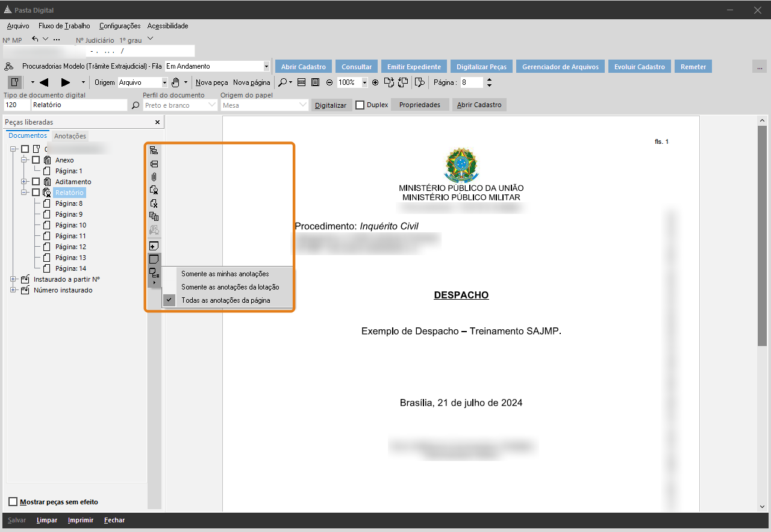Screen dimensions: 771x532
Task: Open the Fluxo de Trabalho menu
Action: 64,26
